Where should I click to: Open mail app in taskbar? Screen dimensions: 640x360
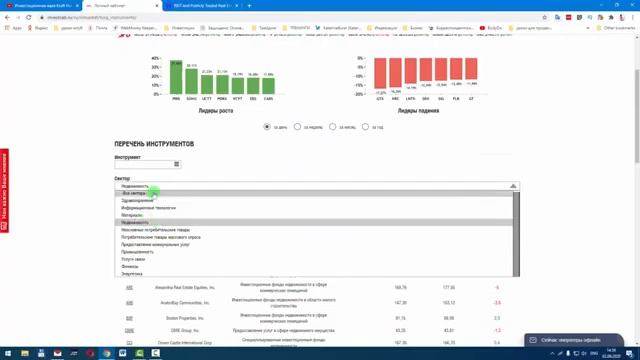pos(58,353)
